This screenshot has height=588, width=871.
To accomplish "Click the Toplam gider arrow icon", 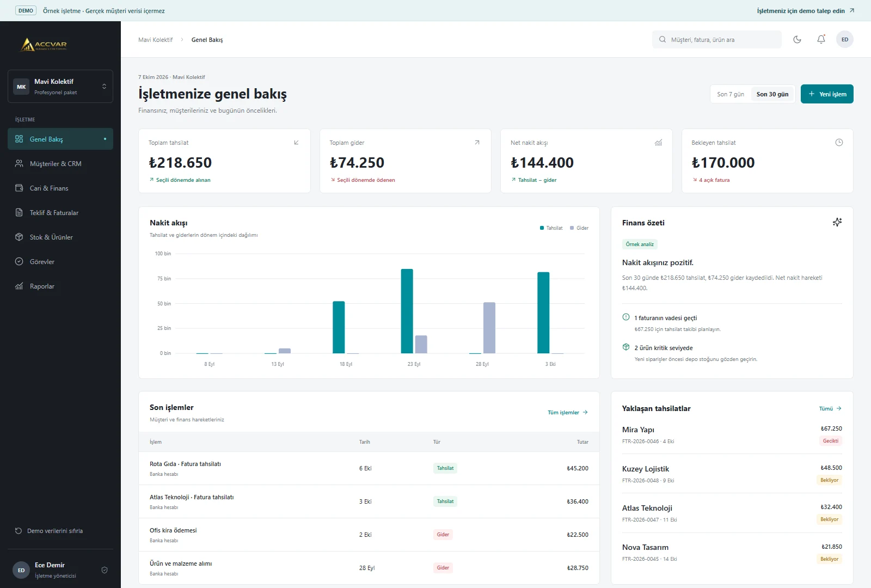I will point(477,143).
